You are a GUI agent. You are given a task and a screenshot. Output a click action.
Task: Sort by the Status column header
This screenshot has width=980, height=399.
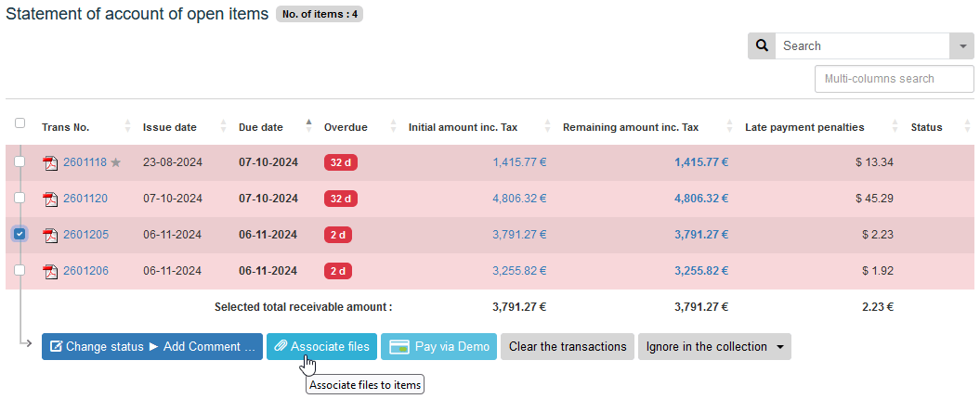pyautogui.click(x=926, y=127)
